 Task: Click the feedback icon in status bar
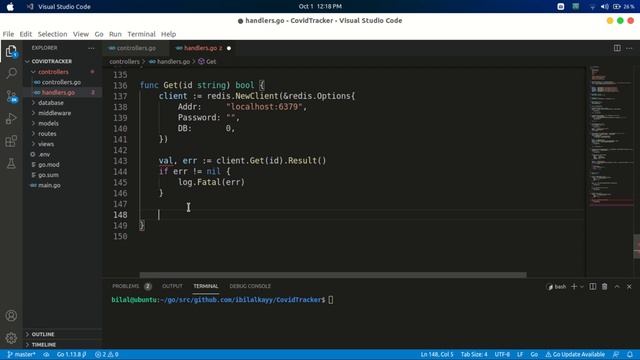point(616,354)
